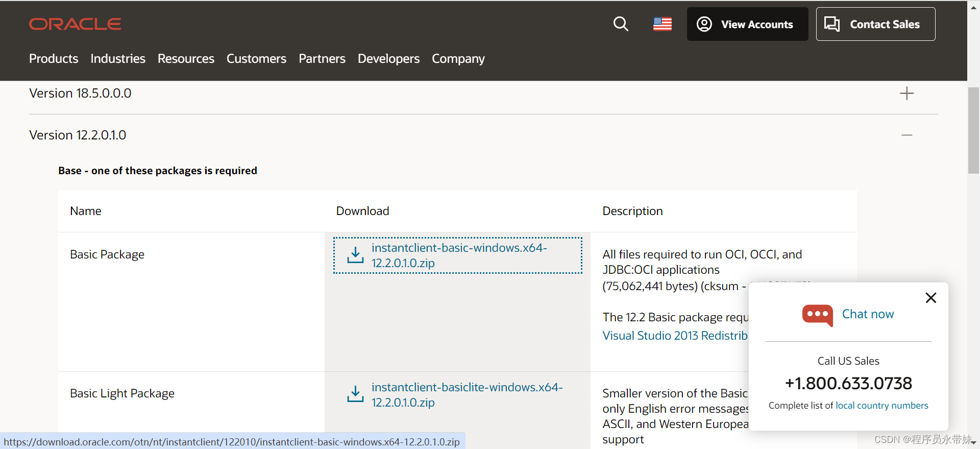Start a chat via Chat now
Viewport: 980px width, 449px height.
click(868, 314)
